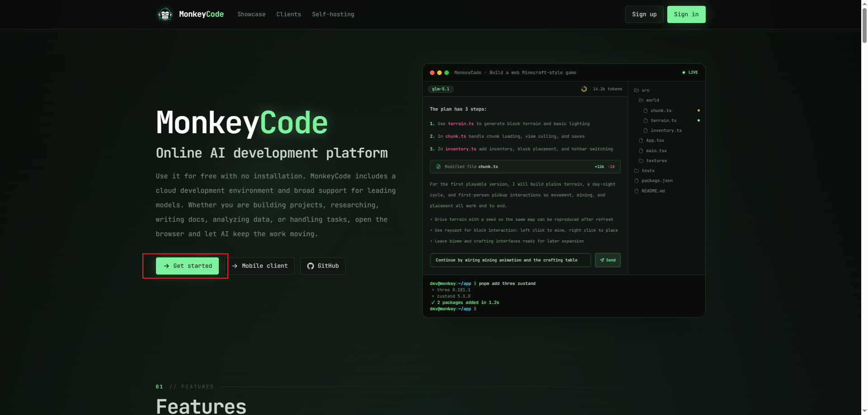Click the zustand 5.1.0 terminal line
The width and height of the screenshot is (868, 415).
click(x=451, y=296)
